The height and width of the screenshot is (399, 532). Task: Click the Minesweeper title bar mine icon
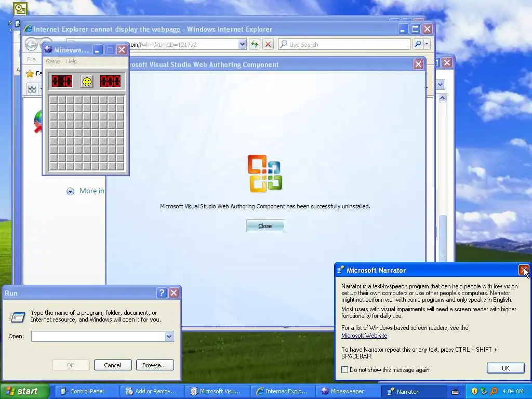tap(48, 50)
